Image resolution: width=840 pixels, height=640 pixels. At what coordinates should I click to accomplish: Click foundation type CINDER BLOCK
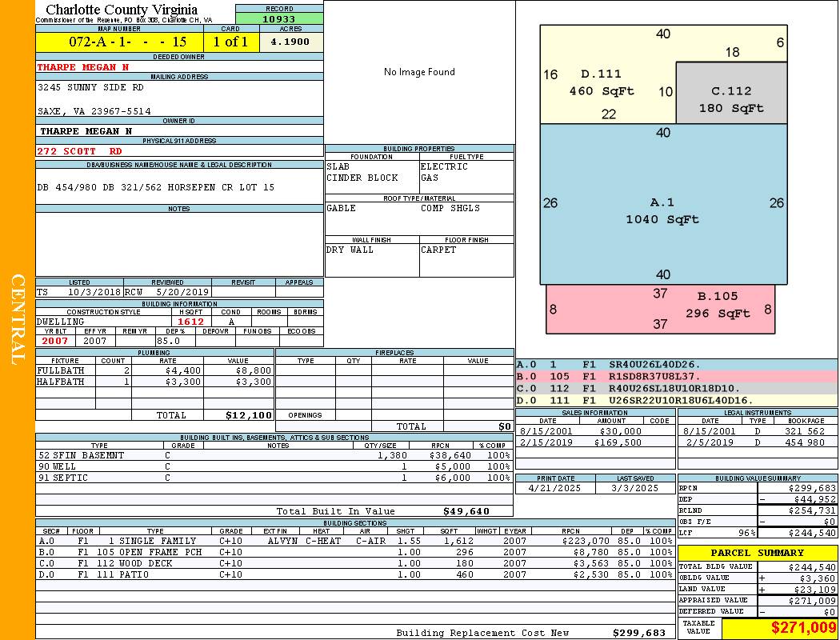pos(362,178)
